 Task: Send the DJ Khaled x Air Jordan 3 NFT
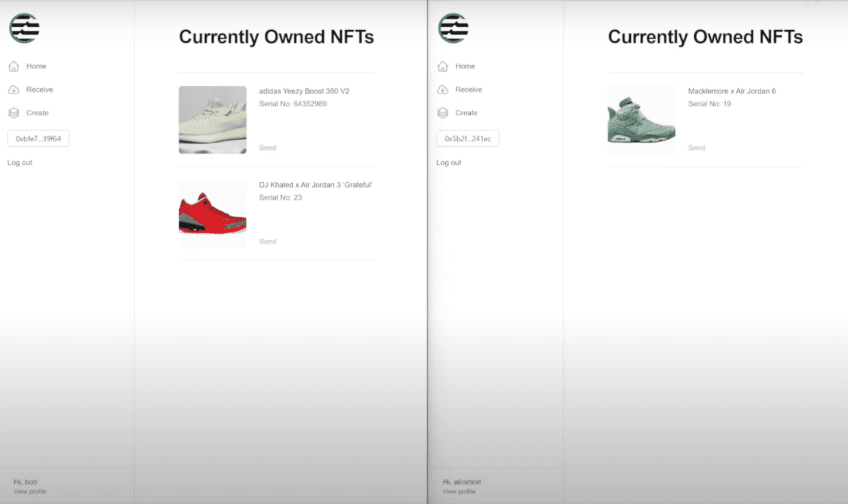[267, 242]
